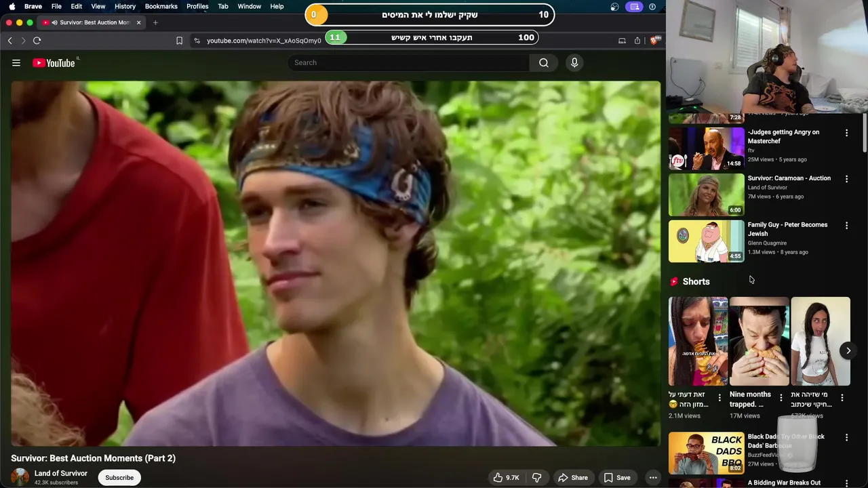This screenshot has width=868, height=488.
Task: Open Survivor Caramoan Auction thumbnail
Action: pyautogui.click(x=706, y=195)
